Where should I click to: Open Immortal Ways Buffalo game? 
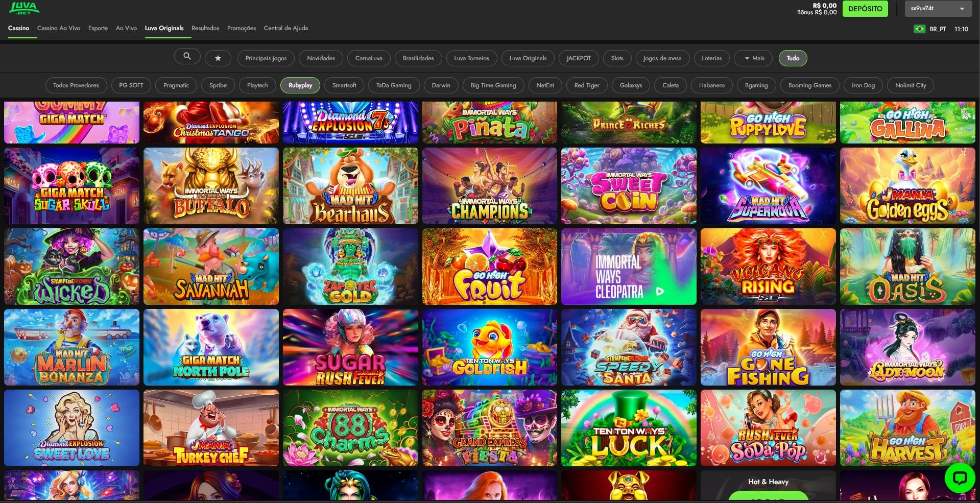coord(211,186)
